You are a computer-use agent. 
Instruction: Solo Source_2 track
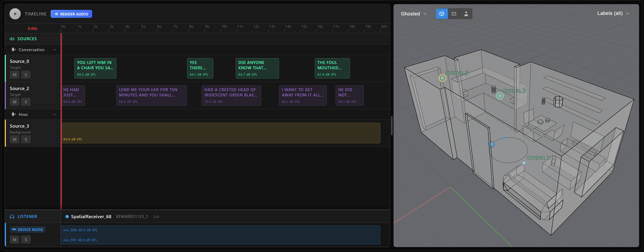[26, 102]
